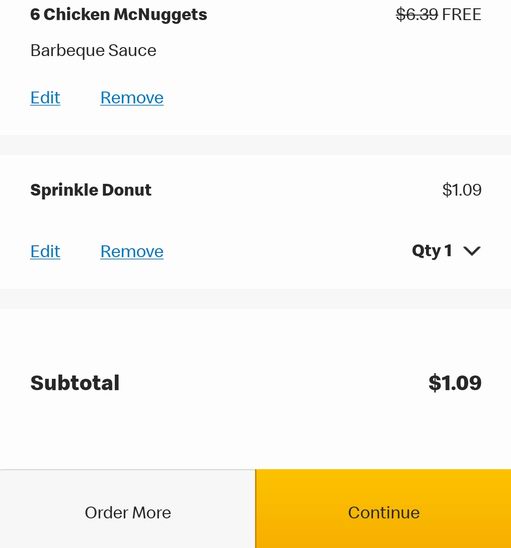Remove the Sprinkle Donut from the order
The image size is (511, 548).
coord(132,251)
